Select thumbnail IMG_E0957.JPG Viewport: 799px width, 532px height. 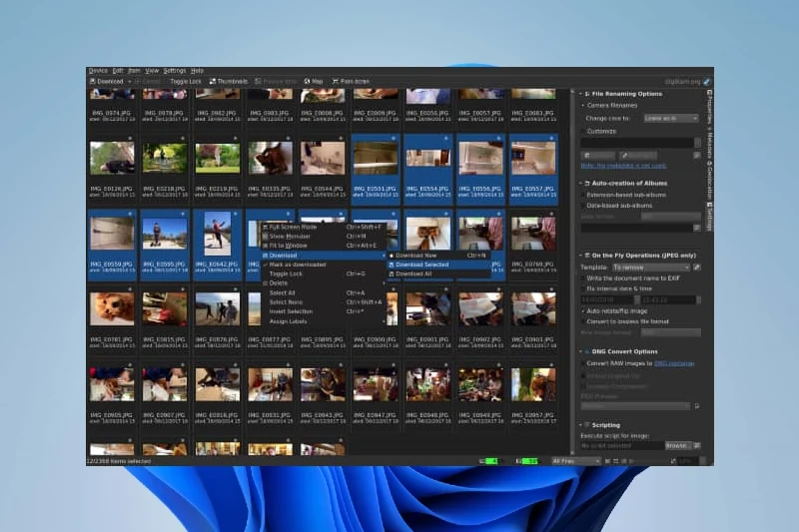point(533,384)
